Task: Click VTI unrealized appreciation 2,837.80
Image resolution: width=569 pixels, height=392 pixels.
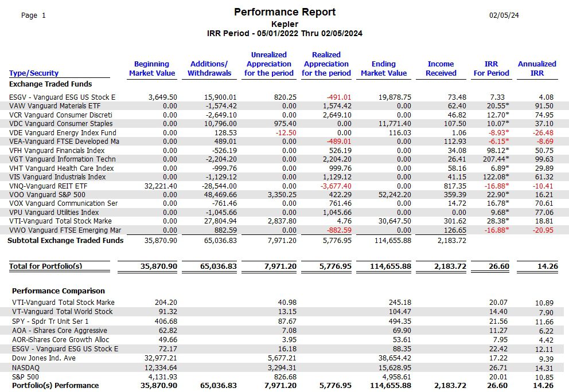Action: (x=282, y=221)
